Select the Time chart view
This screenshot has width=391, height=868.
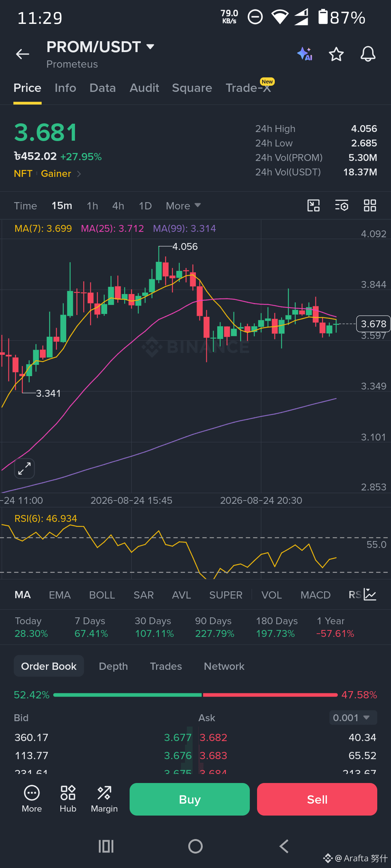[x=25, y=206]
